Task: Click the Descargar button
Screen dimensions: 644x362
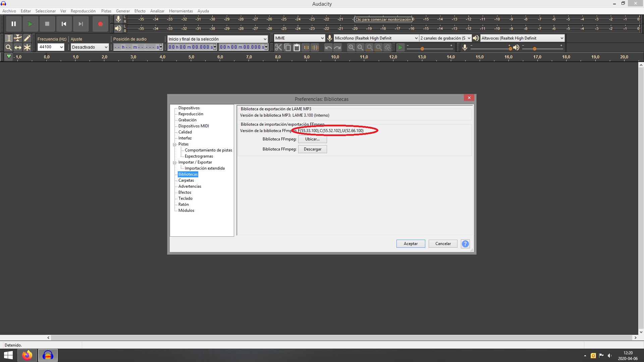Action: [312, 149]
